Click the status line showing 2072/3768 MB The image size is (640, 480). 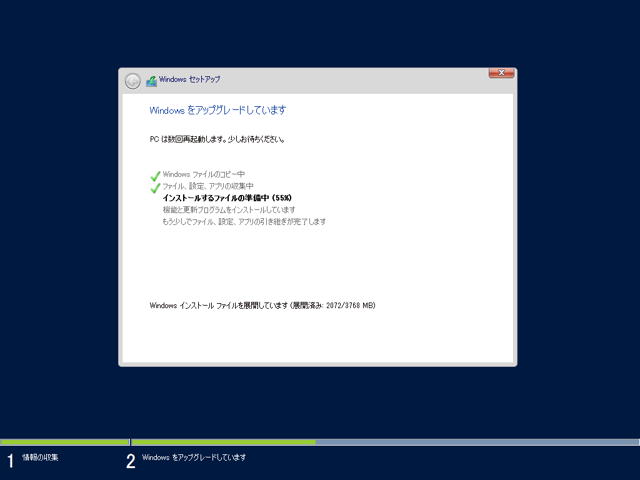pos(262,305)
